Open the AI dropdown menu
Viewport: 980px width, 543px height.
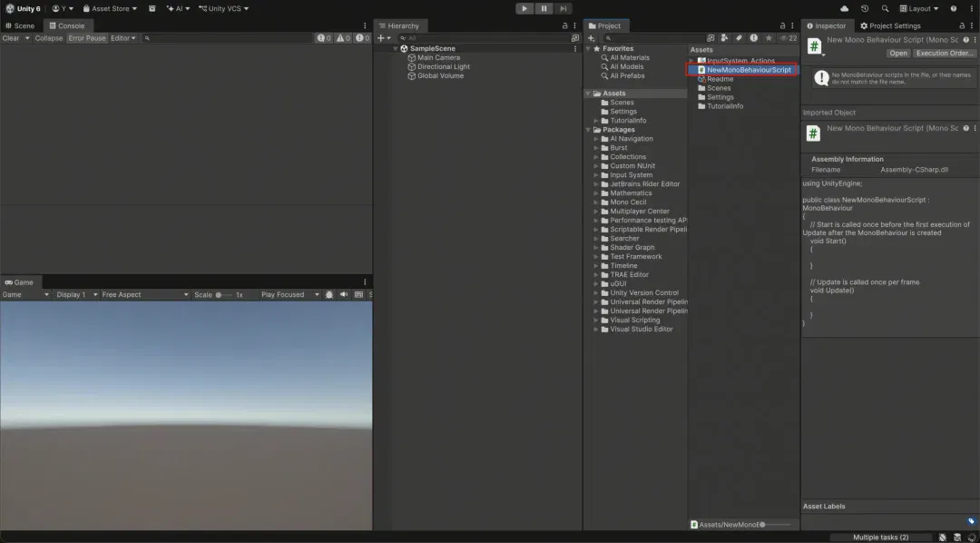tap(179, 9)
